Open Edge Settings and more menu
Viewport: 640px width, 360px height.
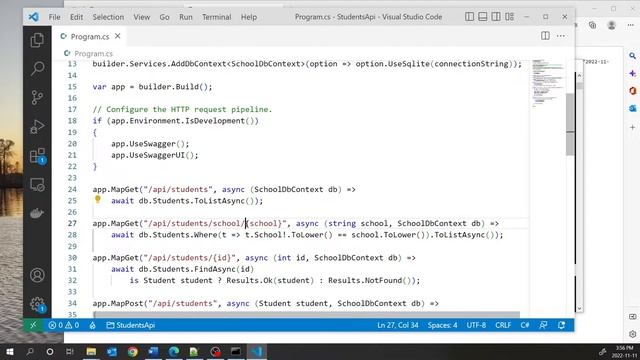click(631, 25)
